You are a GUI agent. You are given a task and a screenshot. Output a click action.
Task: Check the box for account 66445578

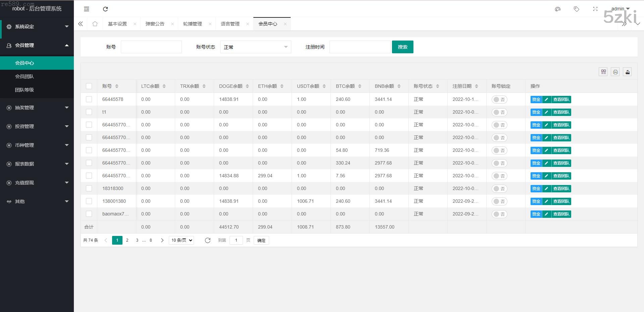pyautogui.click(x=89, y=99)
